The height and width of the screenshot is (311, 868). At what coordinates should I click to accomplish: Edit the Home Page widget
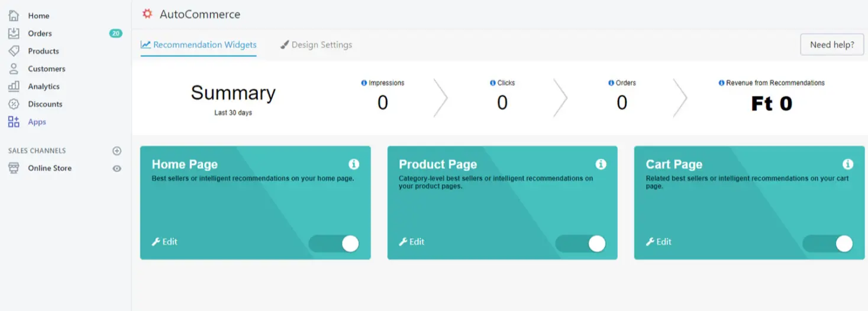click(x=164, y=242)
